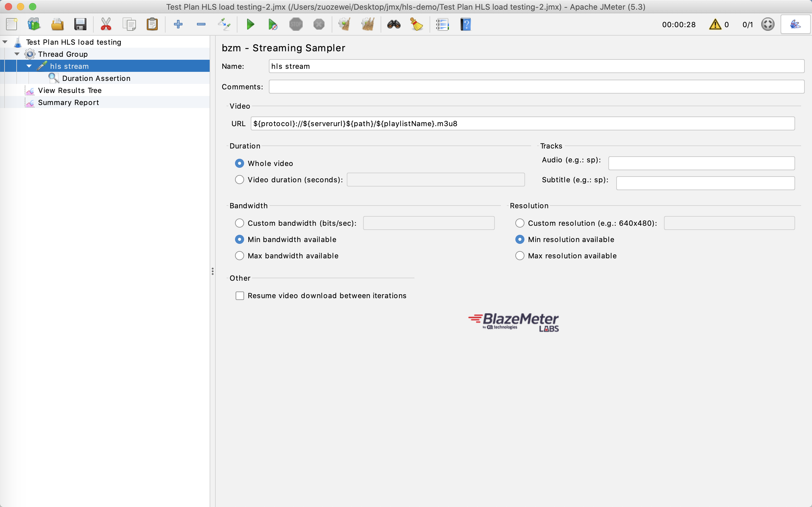
Task: Collapse the Test Plan root node
Action: tap(5, 42)
